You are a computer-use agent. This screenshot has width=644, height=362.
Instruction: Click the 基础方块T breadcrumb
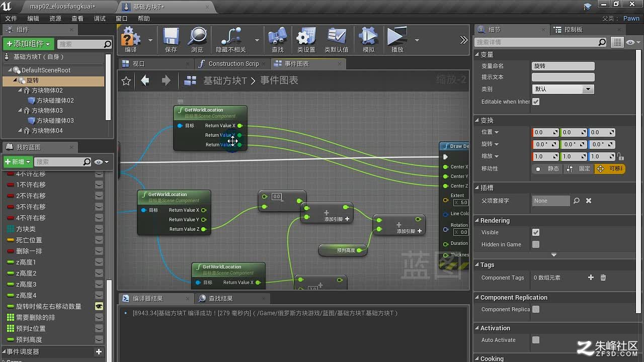tap(225, 80)
